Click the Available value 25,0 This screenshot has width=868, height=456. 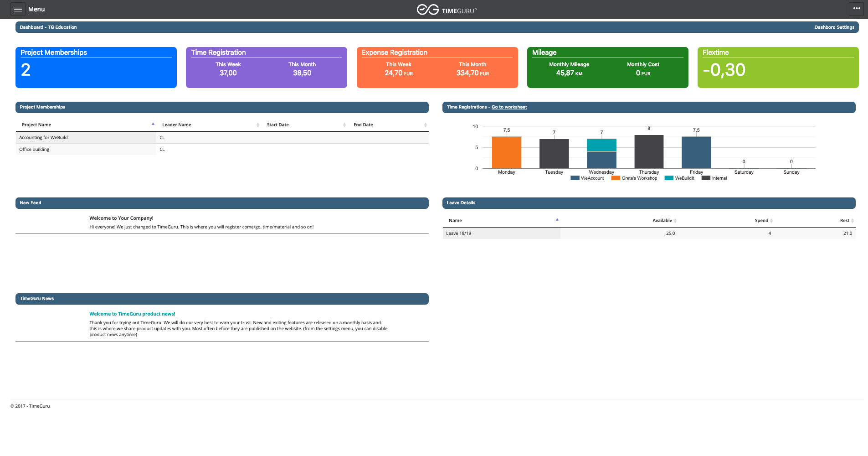click(x=670, y=233)
